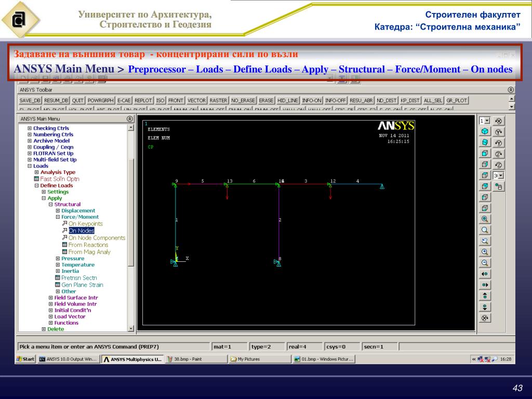Viewport: 532px width, 399px height.
Task: Click the HID_LINE toolbar button
Action: (x=288, y=100)
